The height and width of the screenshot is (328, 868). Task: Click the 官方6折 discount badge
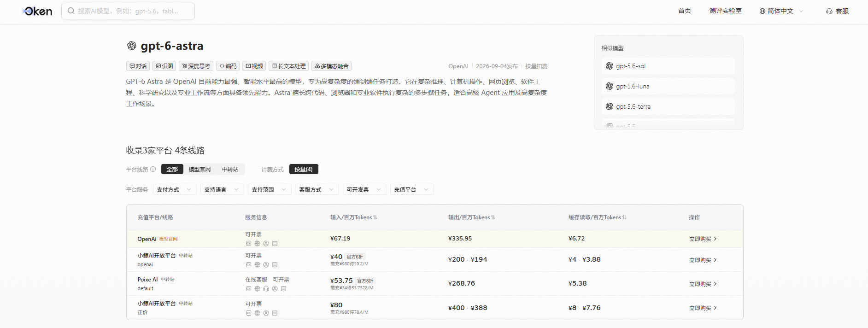[x=355, y=257]
